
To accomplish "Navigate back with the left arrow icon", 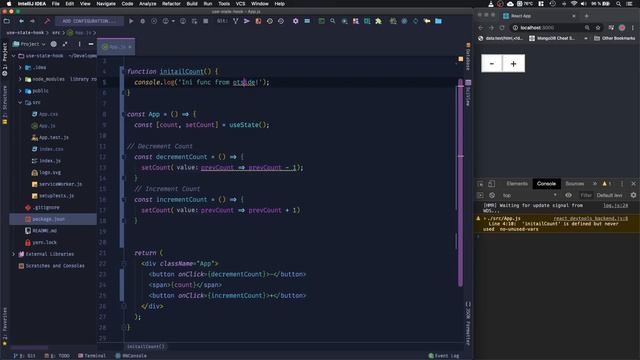I will click(x=21, y=21).
